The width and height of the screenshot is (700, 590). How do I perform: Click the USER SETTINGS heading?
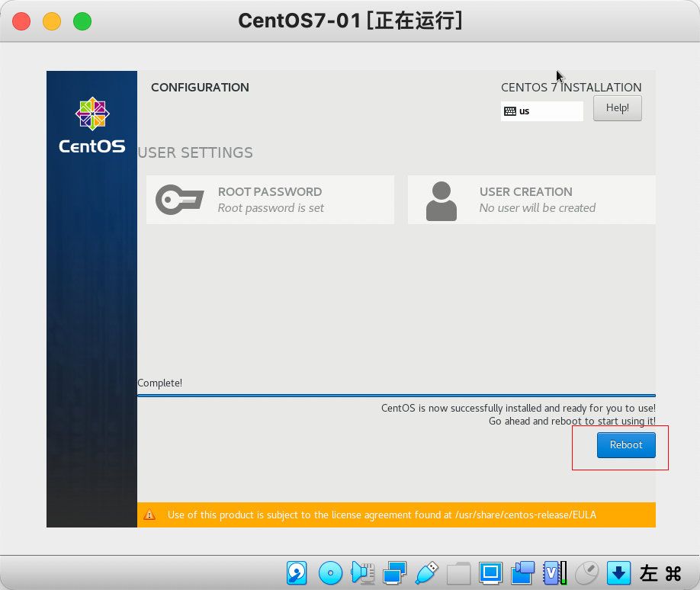tap(195, 152)
